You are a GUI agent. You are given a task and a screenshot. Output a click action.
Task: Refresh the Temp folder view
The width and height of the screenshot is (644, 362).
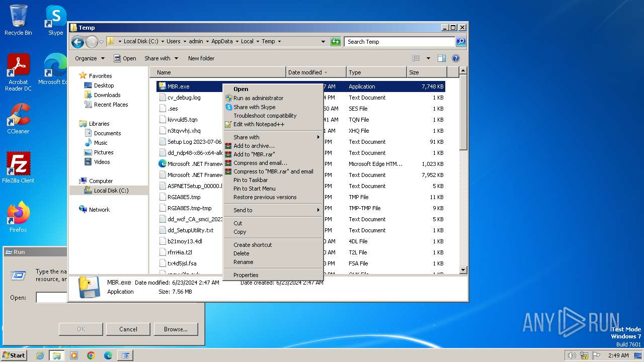(336, 42)
